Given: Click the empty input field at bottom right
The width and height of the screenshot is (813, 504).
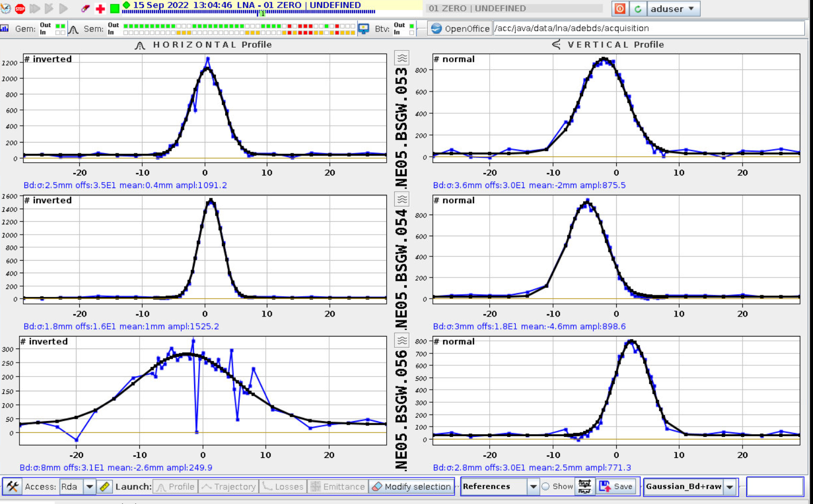Looking at the screenshot, I should (x=775, y=487).
